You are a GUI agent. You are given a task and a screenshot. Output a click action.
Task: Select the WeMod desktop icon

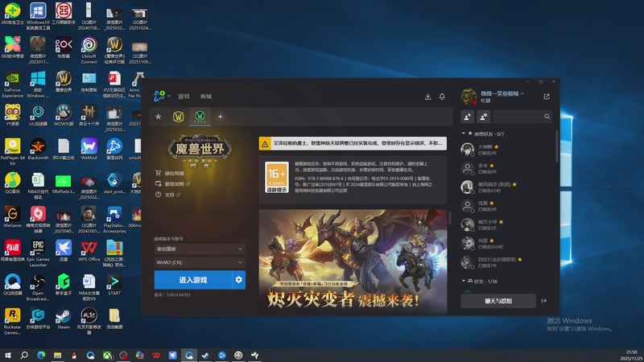[x=89, y=150]
